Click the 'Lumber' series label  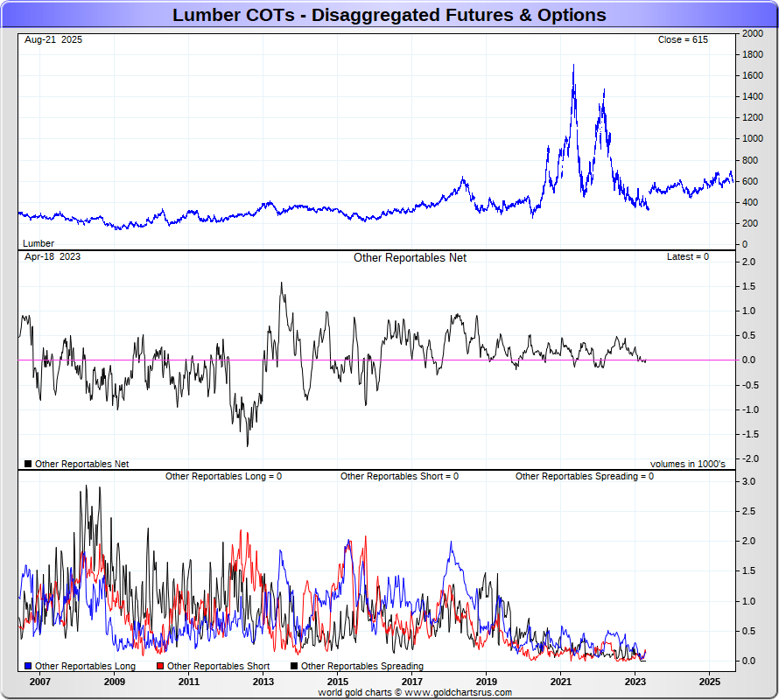pyautogui.click(x=39, y=243)
